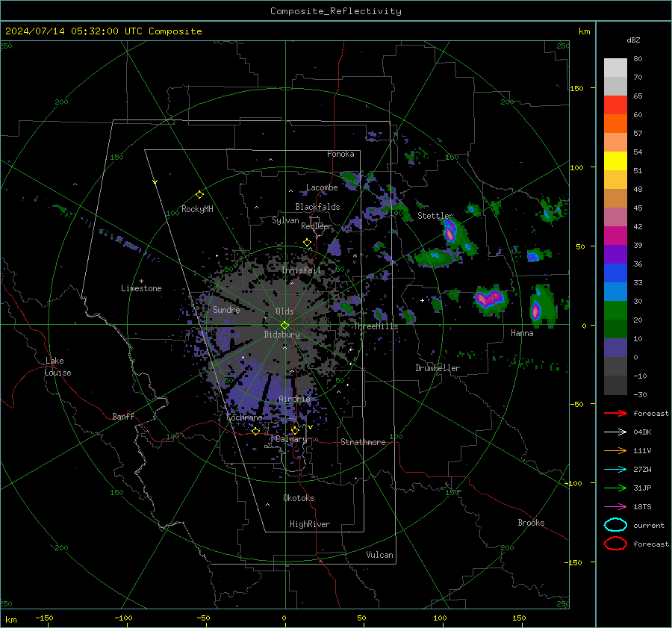Click the light gray 80 dBZ swatch
This screenshot has height=628, width=672.
[x=615, y=68]
